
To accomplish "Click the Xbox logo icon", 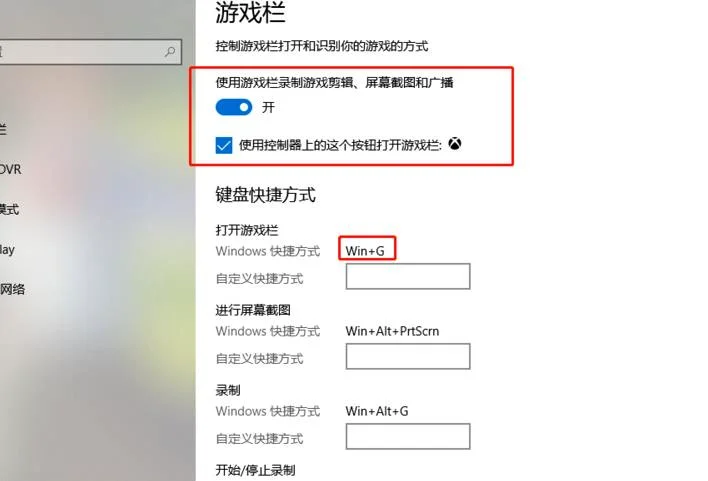I will 455,144.
